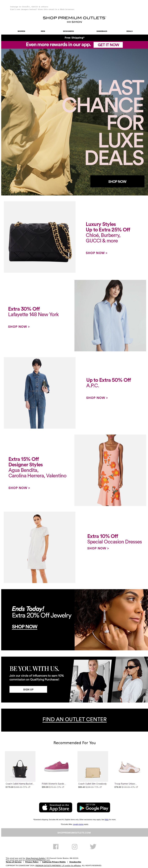148x868 pixels.
Task: Go to the DEALS navigation item
Action: (129, 31)
